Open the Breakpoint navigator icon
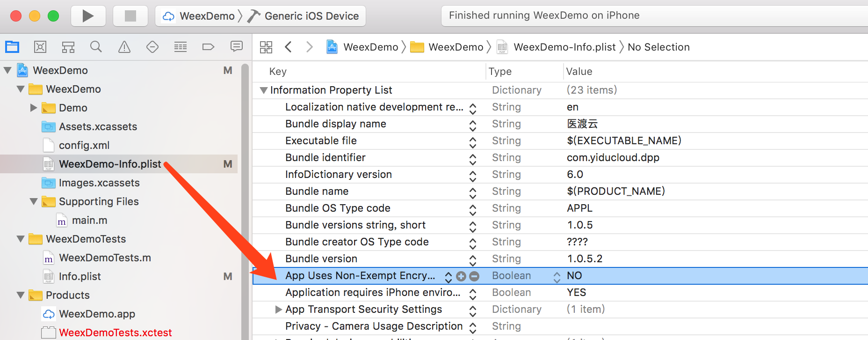The height and width of the screenshot is (340, 868). pos(208,47)
